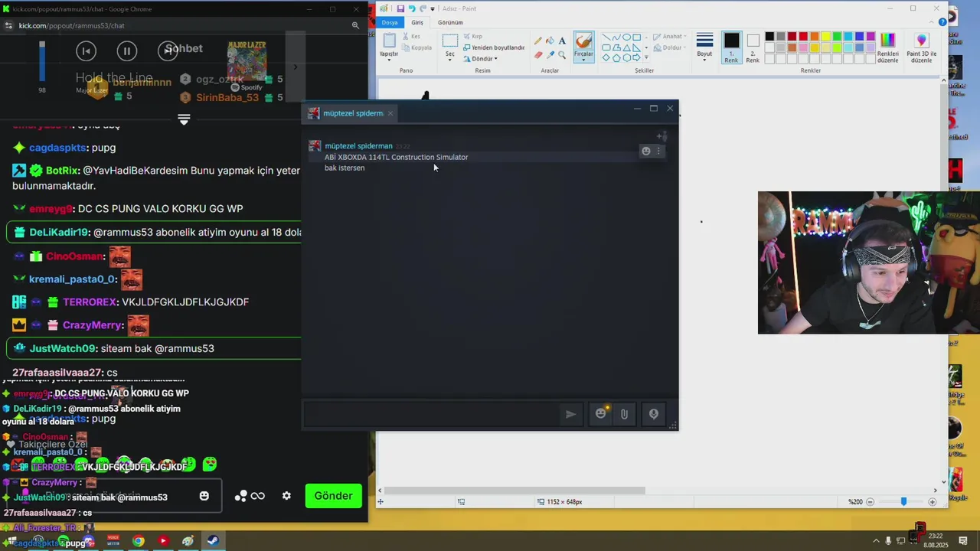Open Chrome from the taskbar
This screenshot has width=980, height=551.
[x=138, y=541]
